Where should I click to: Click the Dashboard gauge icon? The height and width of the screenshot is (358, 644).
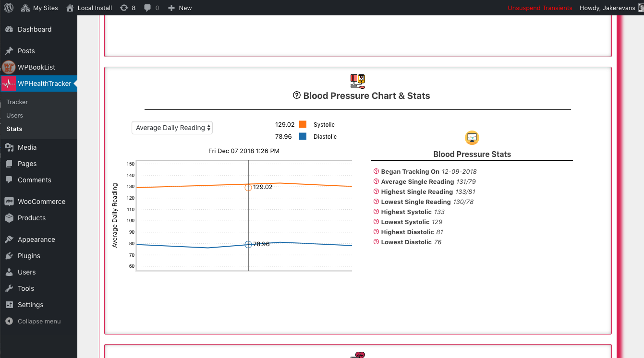9,29
